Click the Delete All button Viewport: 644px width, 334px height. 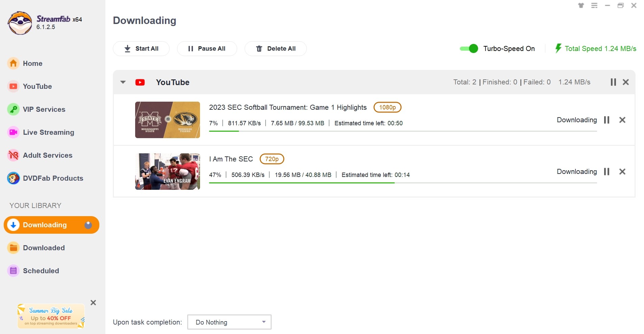point(276,49)
